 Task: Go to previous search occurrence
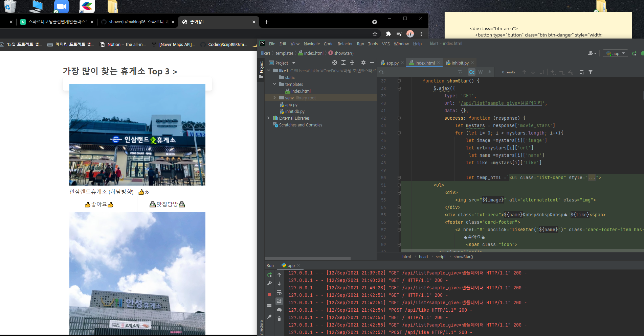pyautogui.click(x=524, y=72)
